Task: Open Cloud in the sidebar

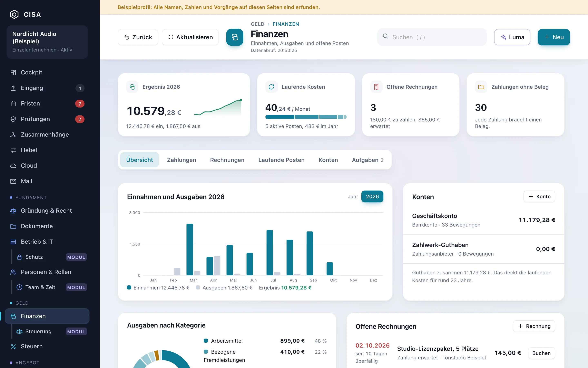Action: pyautogui.click(x=47, y=166)
